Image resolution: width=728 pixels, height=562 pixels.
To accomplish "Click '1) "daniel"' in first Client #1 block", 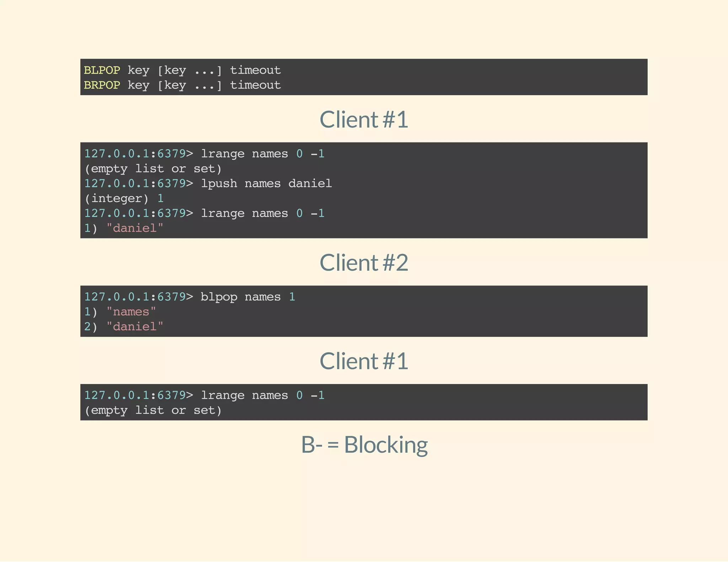I will pos(123,228).
